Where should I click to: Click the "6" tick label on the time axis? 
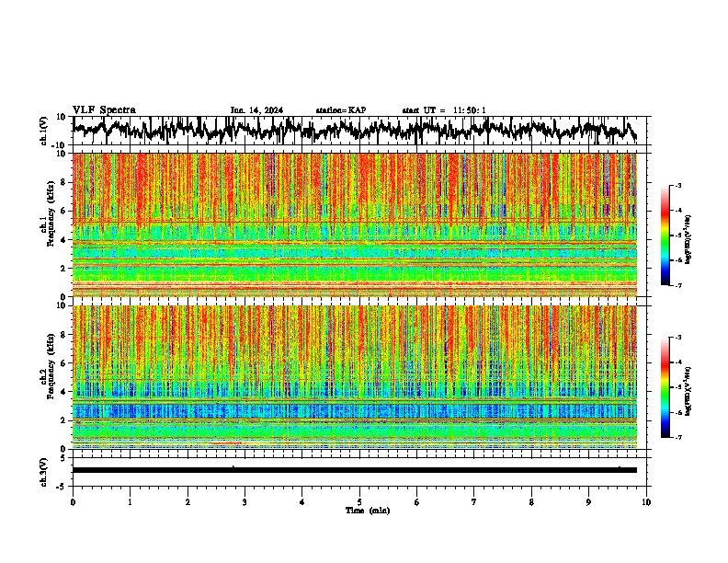pyautogui.click(x=417, y=502)
